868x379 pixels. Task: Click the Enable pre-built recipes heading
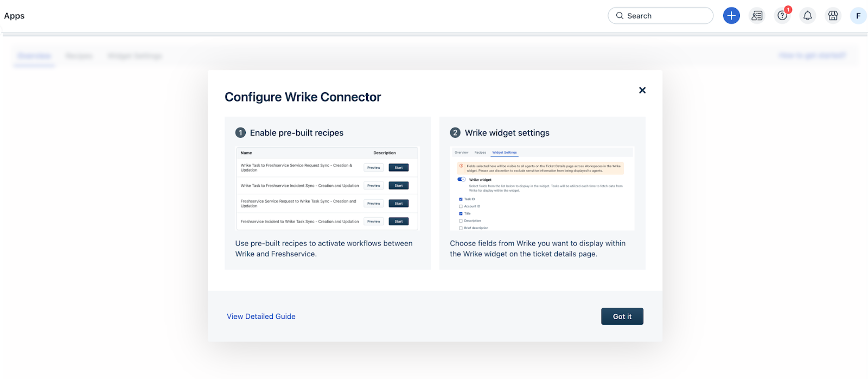tap(297, 132)
